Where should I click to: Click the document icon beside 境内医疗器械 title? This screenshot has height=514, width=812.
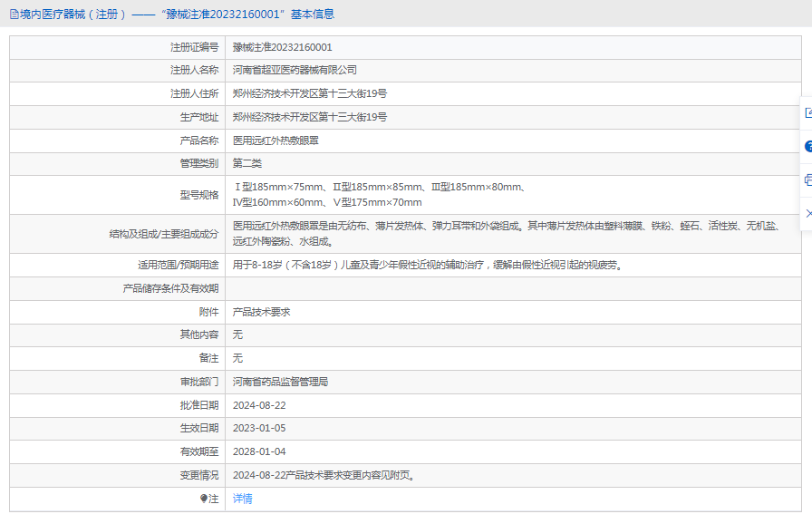coord(14,14)
